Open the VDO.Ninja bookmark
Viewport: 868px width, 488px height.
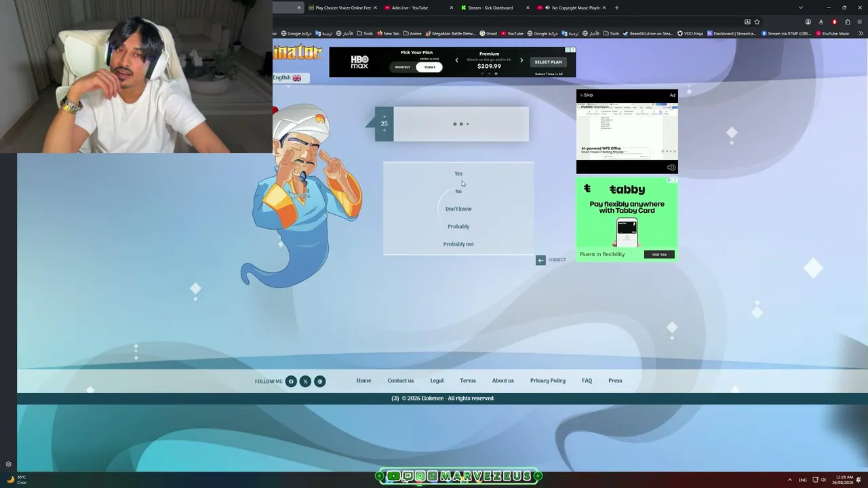tap(690, 33)
